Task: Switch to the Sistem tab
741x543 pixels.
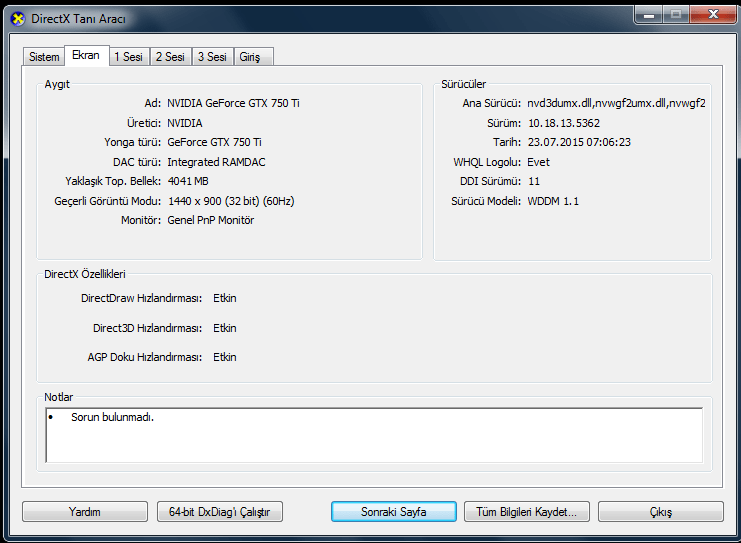Action: pos(44,57)
